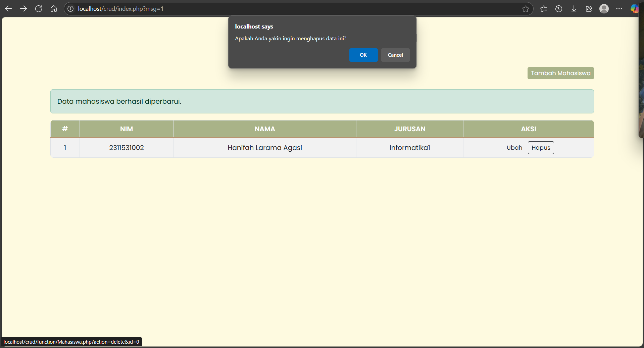Open the favorites list
Screen dimensions: 644x348
(544, 9)
